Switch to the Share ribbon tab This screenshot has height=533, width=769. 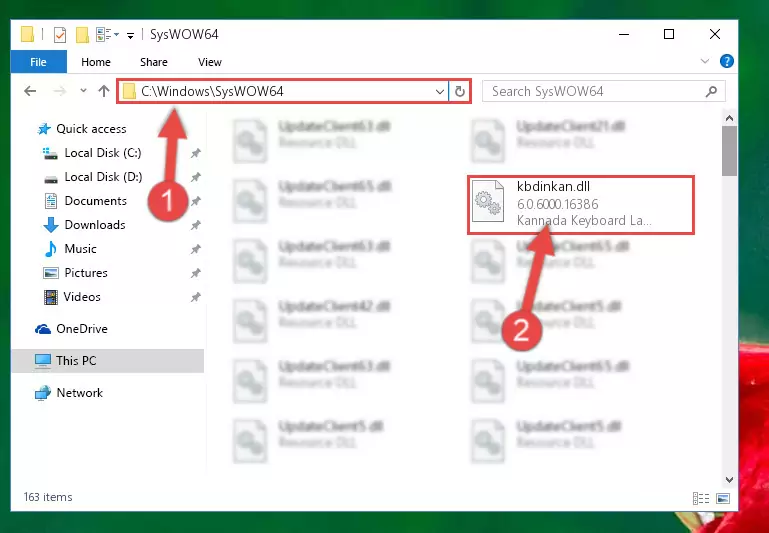pos(154,62)
